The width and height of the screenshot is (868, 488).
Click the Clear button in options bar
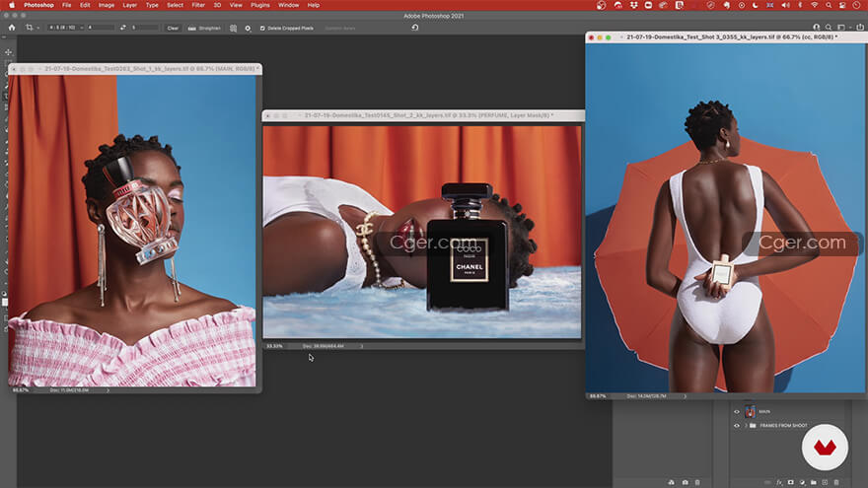[173, 28]
